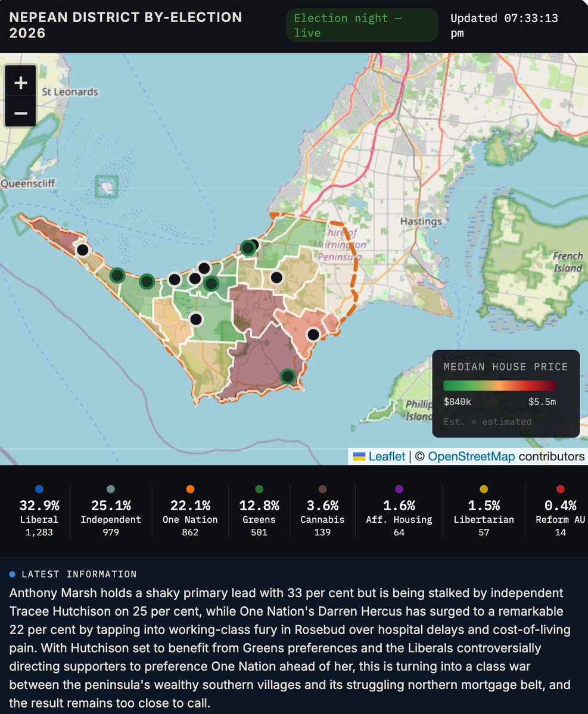This screenshot has height=714, width=588.
Task: Click the 'St Leonards' map label
Action: coord(70,92)
